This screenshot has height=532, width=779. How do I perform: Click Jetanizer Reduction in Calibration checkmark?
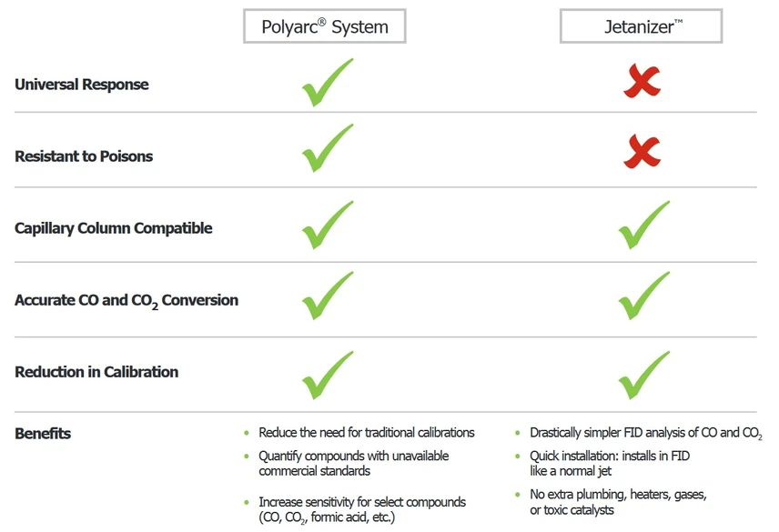(642, 375)
